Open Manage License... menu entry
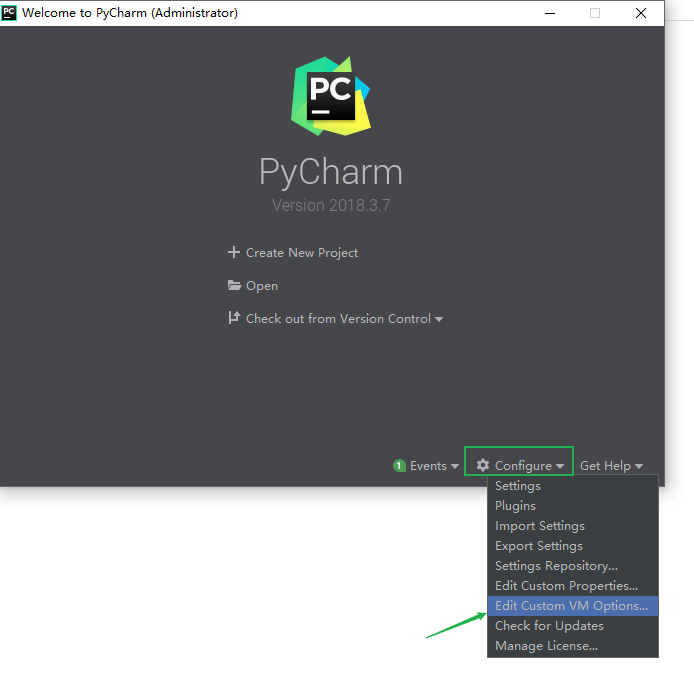 coord(573,646)
